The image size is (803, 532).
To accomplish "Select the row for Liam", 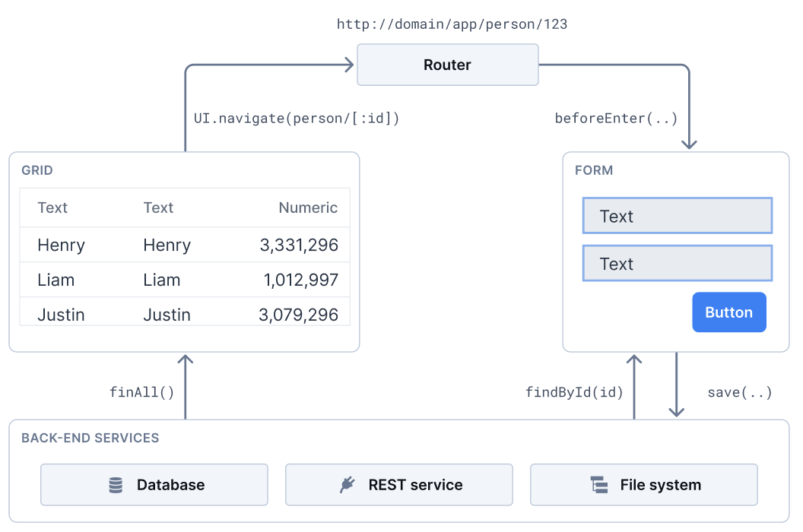I will [x=182, y=280].
